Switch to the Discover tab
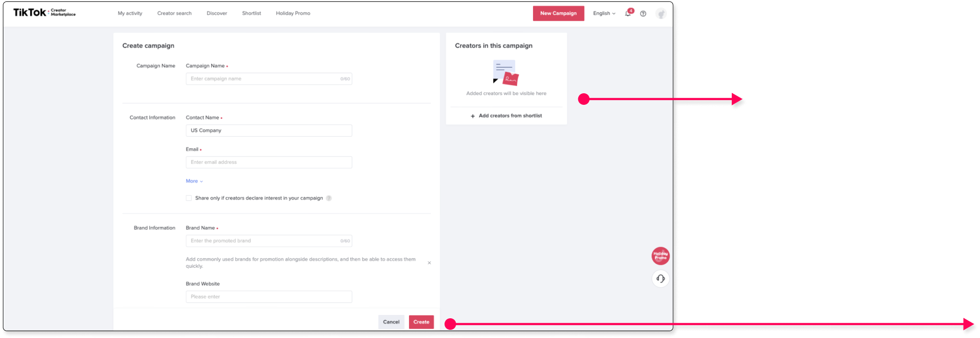Image resolution: width=980 pixels, height=338 pixels. [216, 13]
